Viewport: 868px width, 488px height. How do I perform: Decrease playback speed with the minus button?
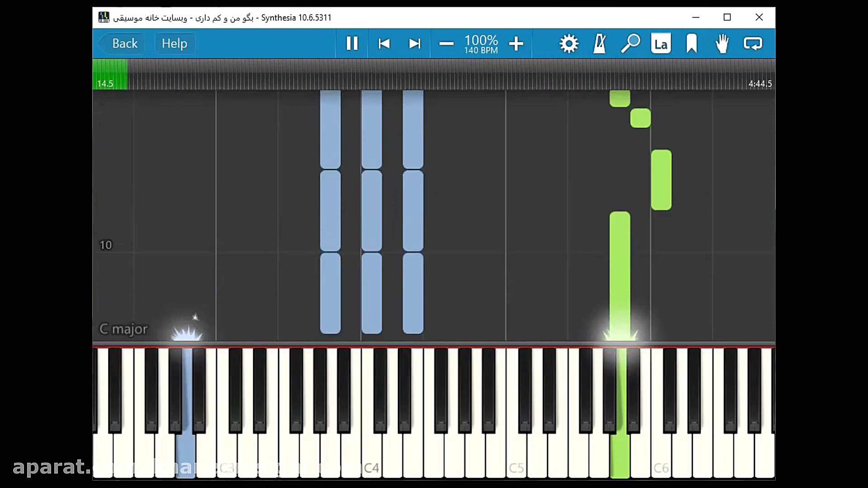[x=446, y=44]
